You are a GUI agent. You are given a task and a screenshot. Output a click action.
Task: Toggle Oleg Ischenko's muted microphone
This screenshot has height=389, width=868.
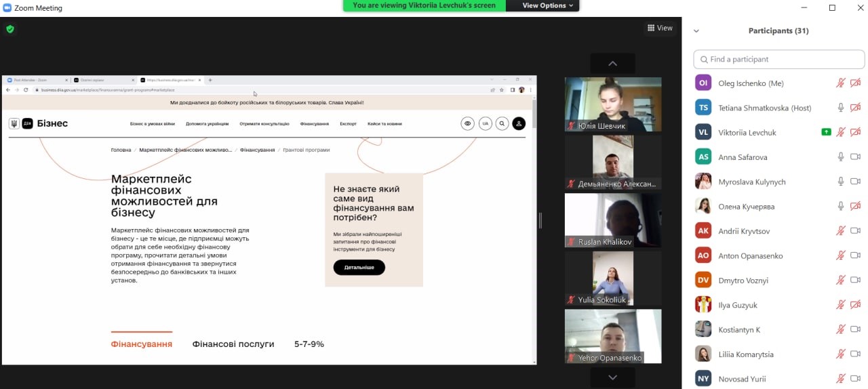click(x=841, y=83)
